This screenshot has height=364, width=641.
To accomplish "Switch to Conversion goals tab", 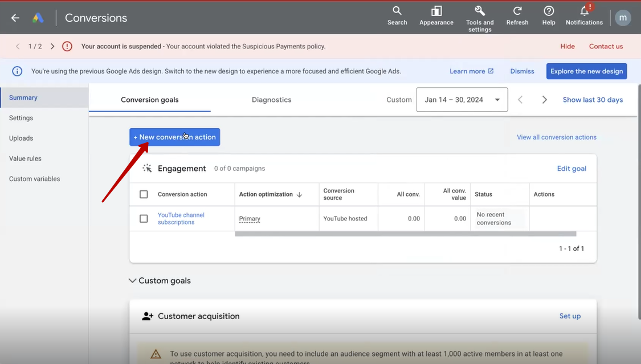I will point(150,100).
